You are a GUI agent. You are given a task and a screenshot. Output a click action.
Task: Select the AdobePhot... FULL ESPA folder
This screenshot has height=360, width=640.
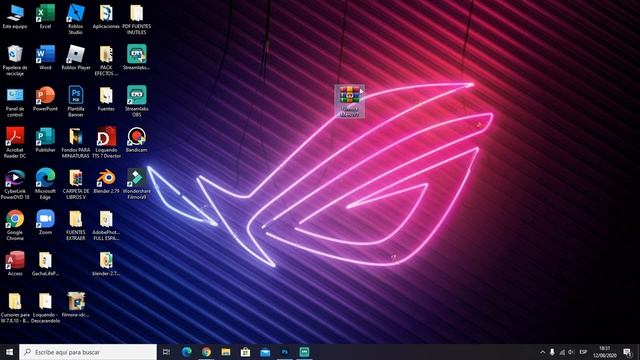pos(106,226)
